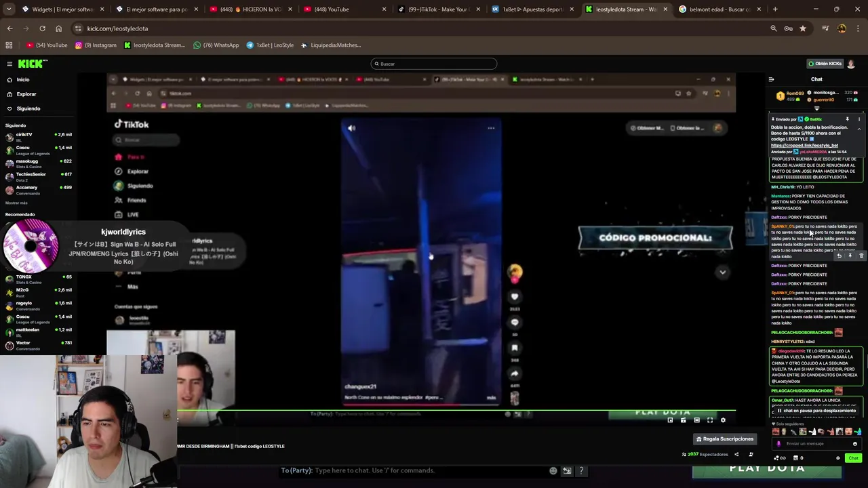Unpin the pinned chat message pin icon
The image size is (868, 488).
(x=847, y=119)
